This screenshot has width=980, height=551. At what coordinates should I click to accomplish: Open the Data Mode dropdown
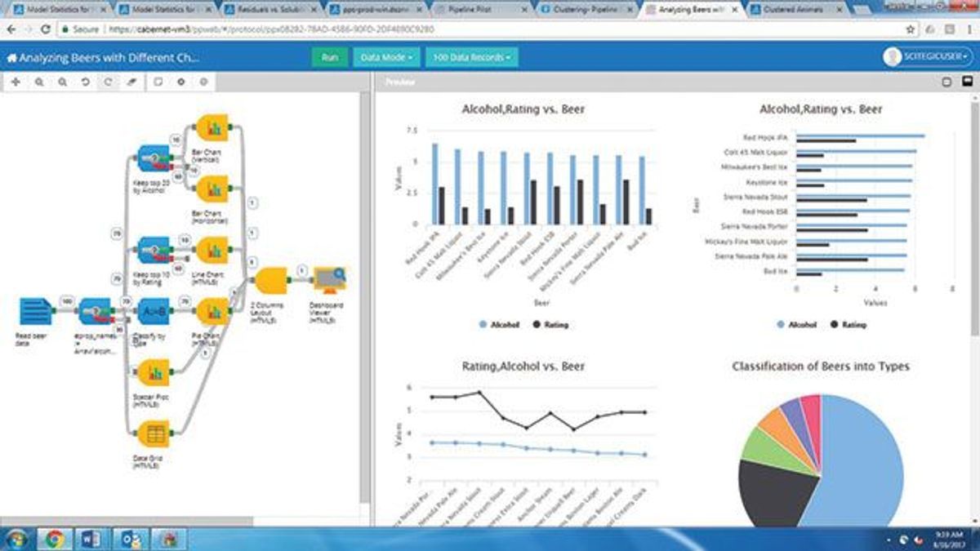click(x=385, y=58)
